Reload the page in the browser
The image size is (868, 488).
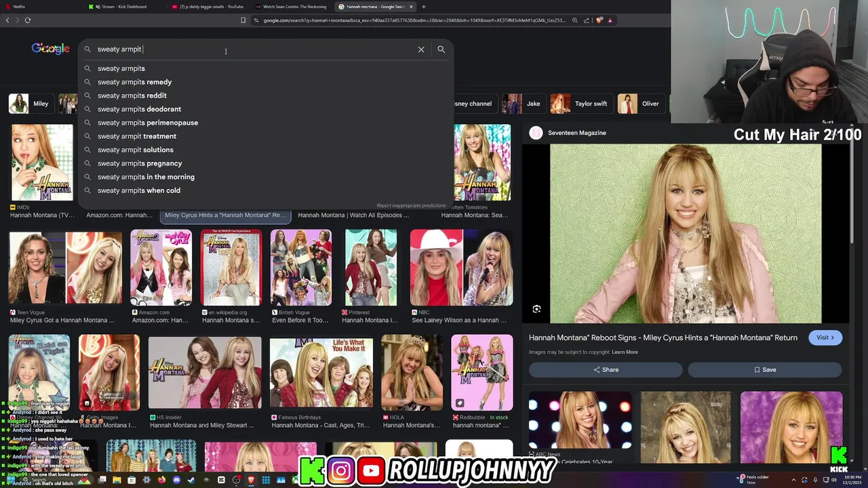click(x=28, y=20)
